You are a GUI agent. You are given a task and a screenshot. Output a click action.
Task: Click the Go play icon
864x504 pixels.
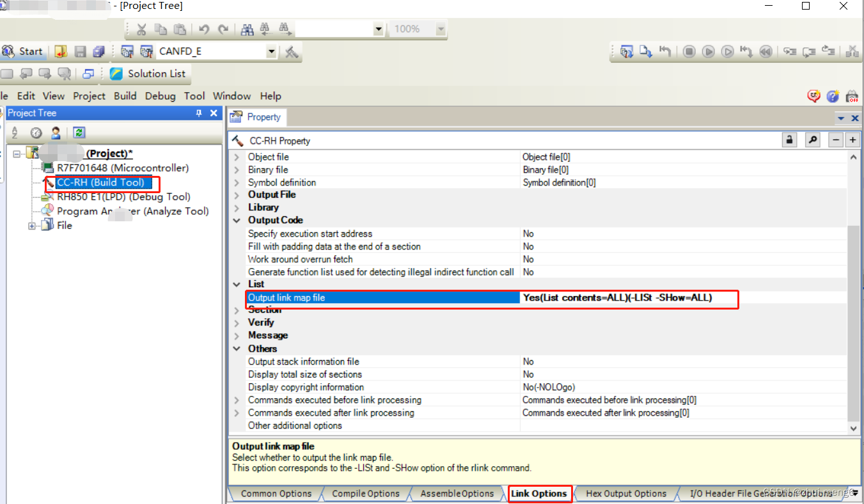pyautogui.click(x=708, y=51)
